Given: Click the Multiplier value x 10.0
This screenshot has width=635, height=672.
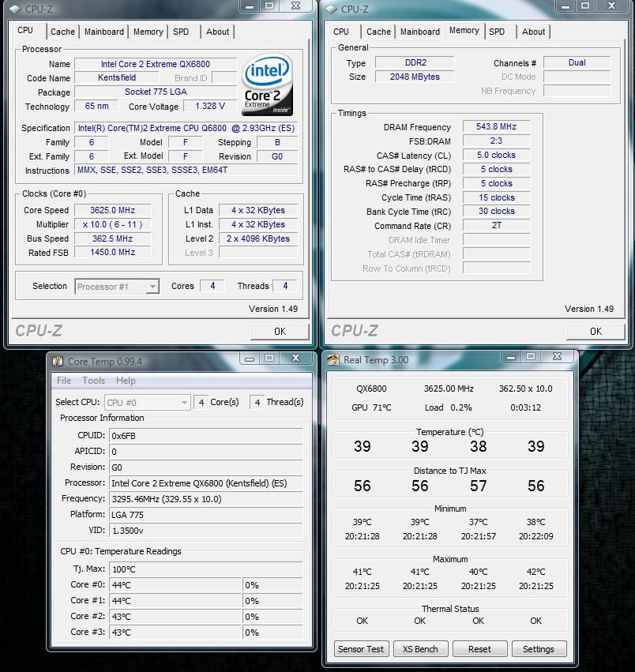Looking at the screenshot, I should pyautogui.click(x=112, y=224).
